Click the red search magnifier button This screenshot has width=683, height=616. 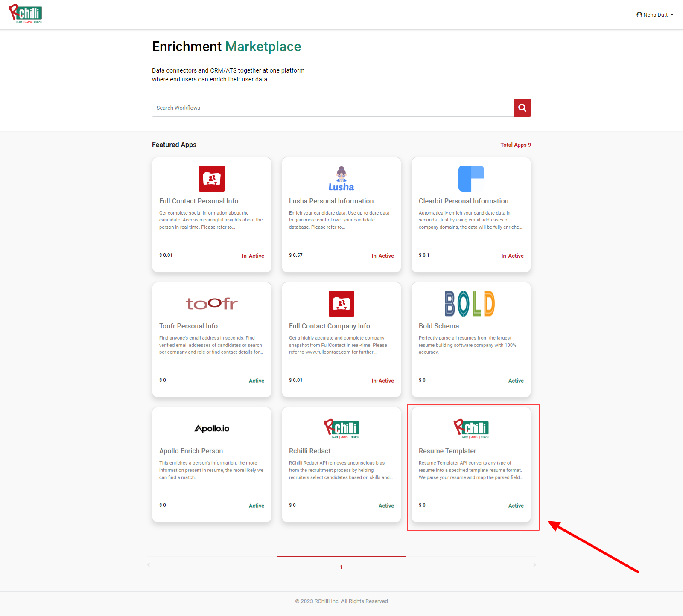pos(522,108)
